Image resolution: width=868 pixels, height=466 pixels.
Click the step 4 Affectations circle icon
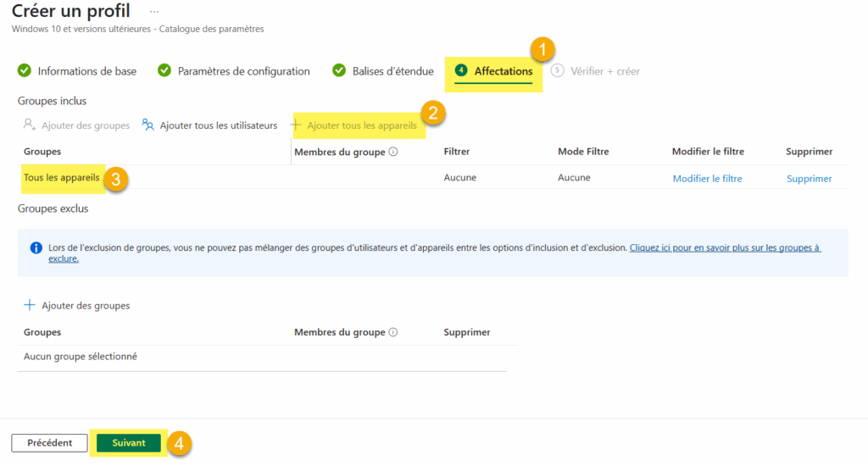pos(461,70)
